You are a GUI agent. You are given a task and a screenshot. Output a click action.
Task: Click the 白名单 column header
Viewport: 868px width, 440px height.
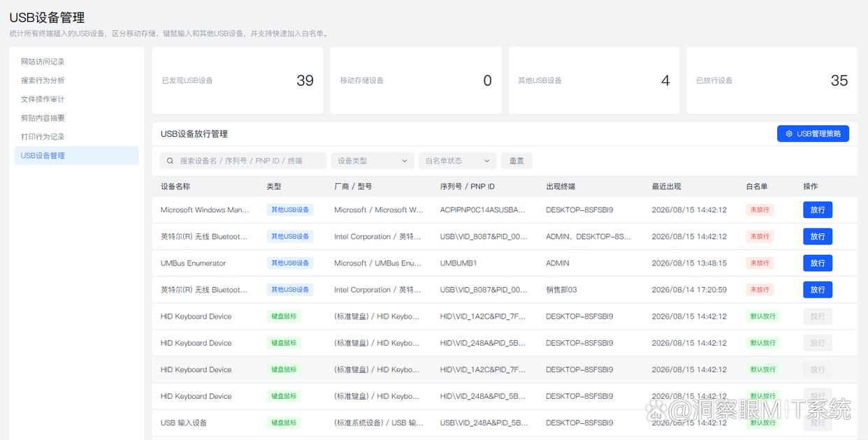tap(757, 186)
